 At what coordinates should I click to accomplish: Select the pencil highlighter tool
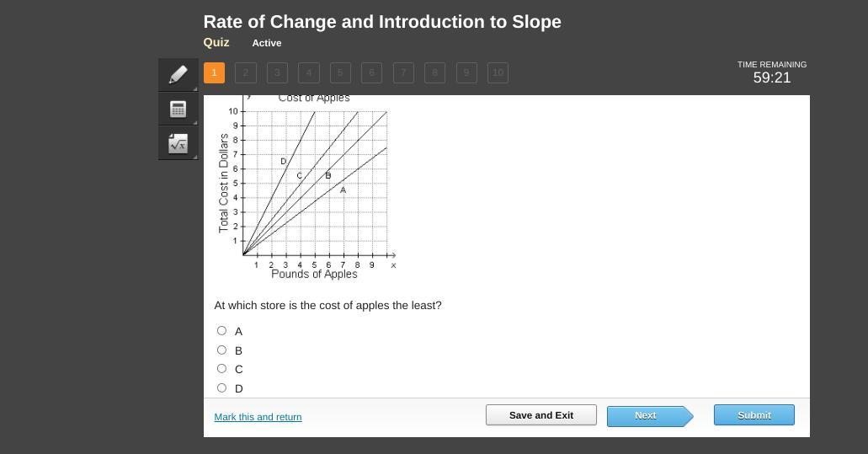(178, 74)
